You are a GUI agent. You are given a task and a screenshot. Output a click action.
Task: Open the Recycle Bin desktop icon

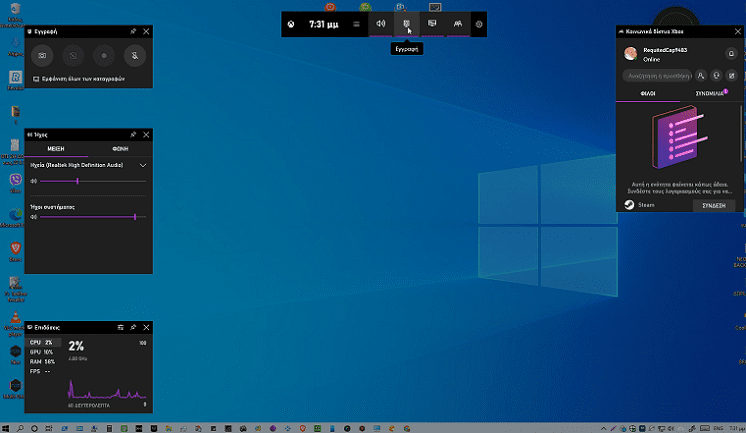[x=15, y=14]
